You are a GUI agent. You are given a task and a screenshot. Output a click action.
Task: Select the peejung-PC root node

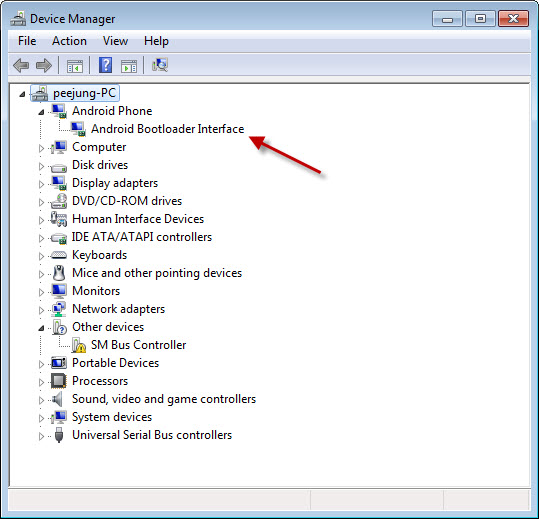(84, 93)
